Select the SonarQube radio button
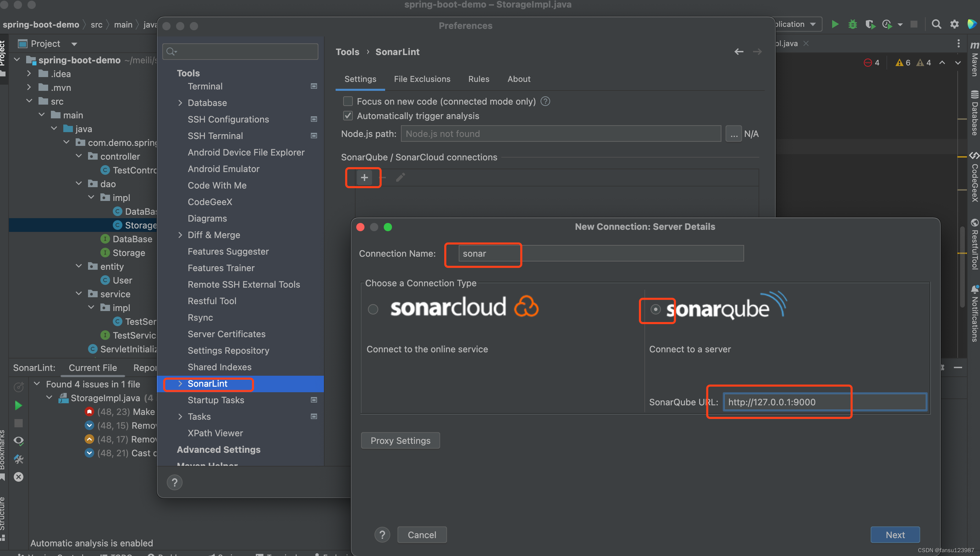 [655, 309]
